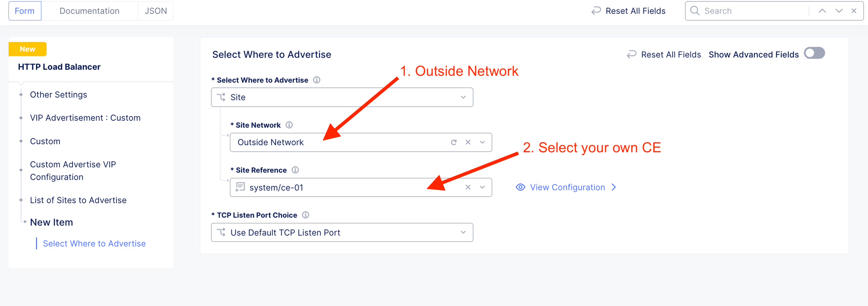Open the Select Where to Advertise dropdown
The width and height of the screenshot is (868, 306).
(342, 97)
